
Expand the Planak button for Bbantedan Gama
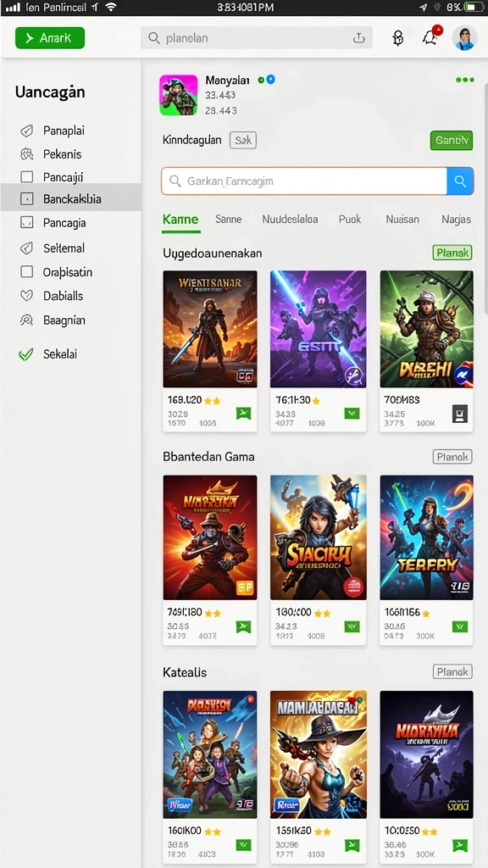452,457
